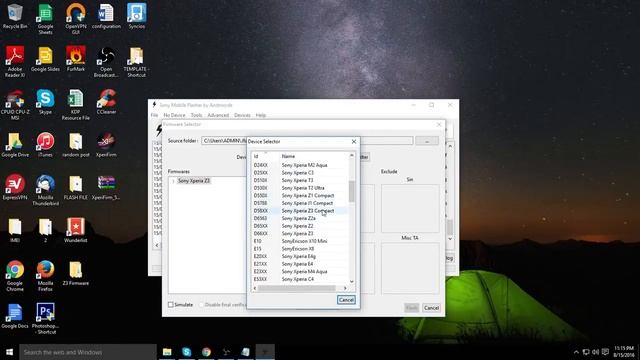Launch XperiFirm desktop shortcut

[x=106, y=145]
